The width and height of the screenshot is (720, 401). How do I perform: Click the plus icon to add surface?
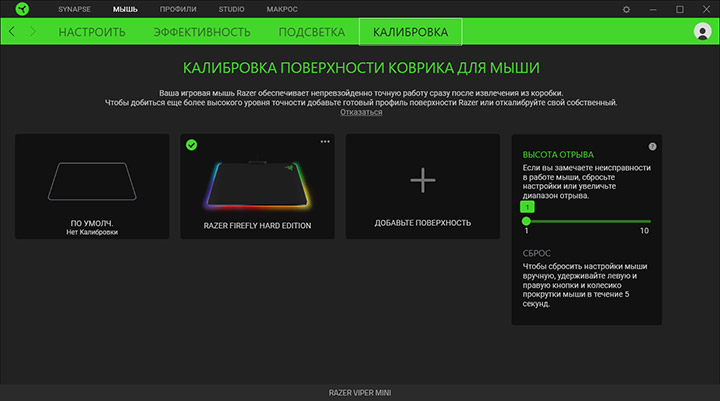coord(422,180)
